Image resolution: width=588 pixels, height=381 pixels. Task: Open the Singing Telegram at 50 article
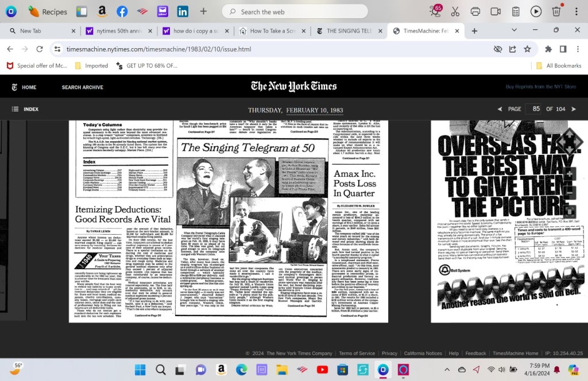247,147
